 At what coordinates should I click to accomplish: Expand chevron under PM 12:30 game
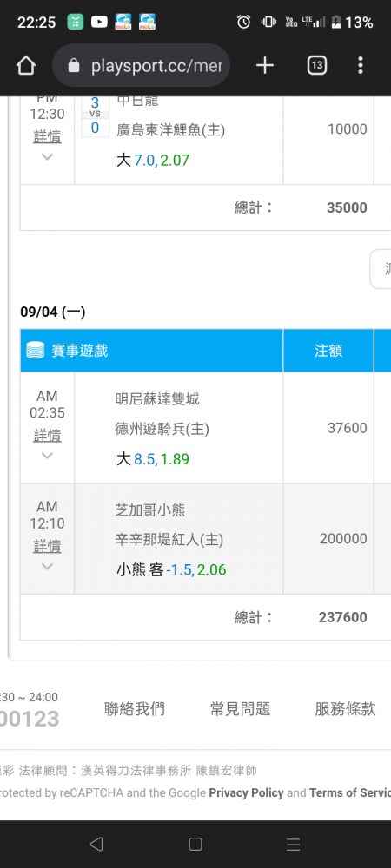pos(47,156)
